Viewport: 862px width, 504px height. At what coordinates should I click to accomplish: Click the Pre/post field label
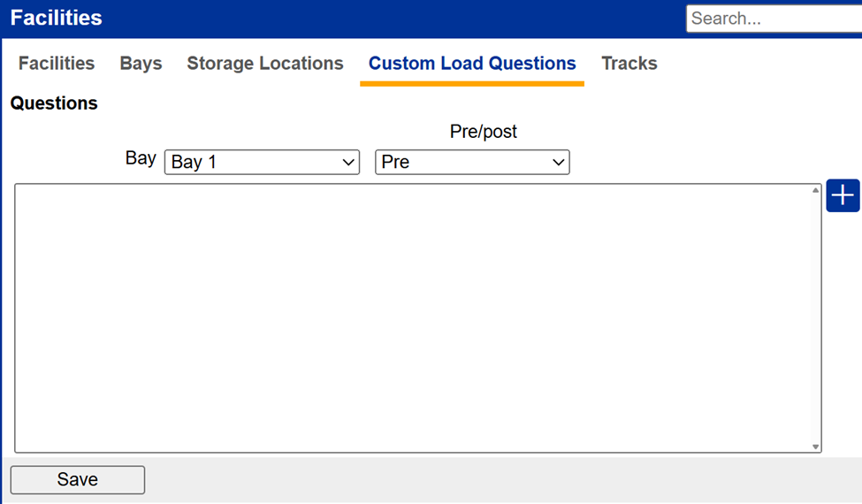click(x=484, y=132)
